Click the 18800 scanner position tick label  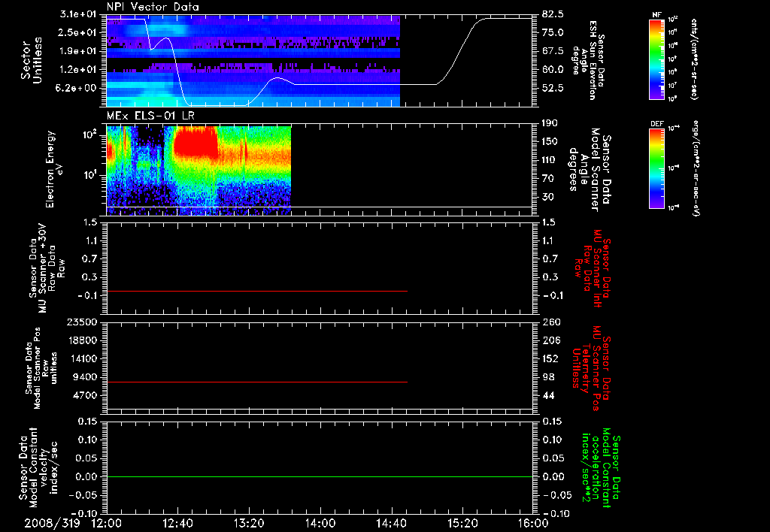pyautogui.click(x=83, y=340)
